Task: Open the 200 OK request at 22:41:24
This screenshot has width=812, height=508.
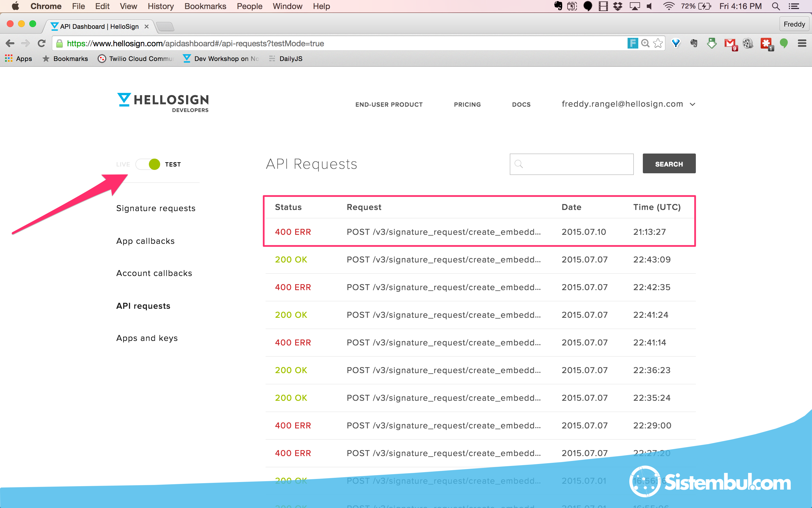Action: pyautogui.click(x=480, y=315)
